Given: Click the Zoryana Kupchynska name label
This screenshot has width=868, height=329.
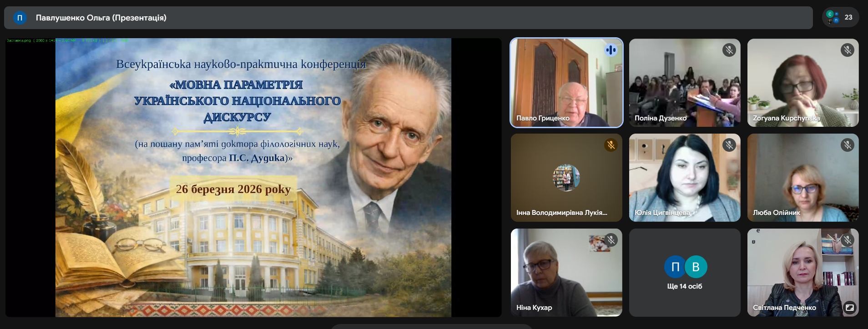Looking at the screenshot, I should click(786, 118).
